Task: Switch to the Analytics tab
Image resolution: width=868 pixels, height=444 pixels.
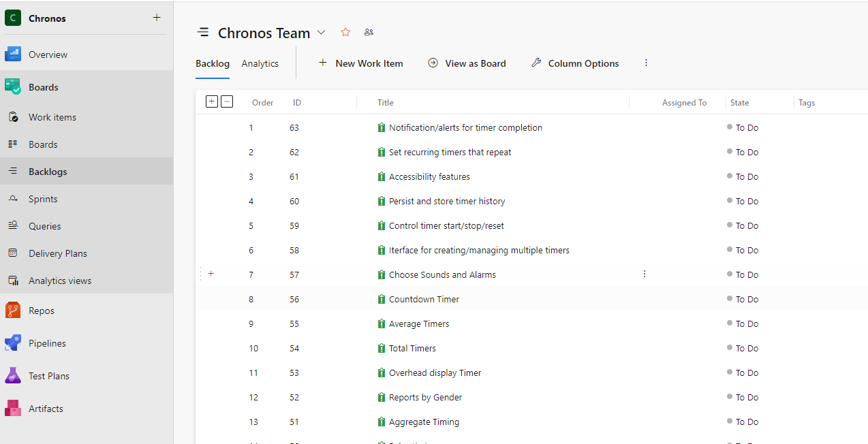Action: coord(260,63)
